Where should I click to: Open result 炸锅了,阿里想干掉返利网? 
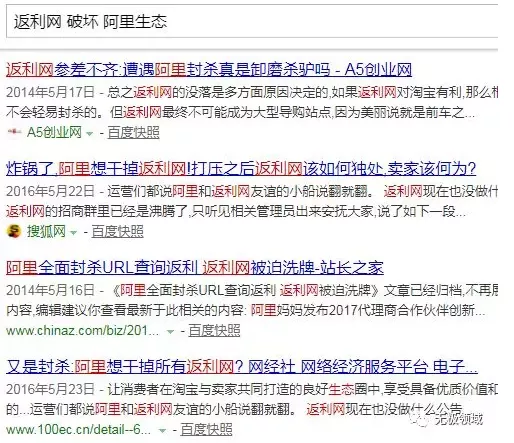click(x=241, y=169)
